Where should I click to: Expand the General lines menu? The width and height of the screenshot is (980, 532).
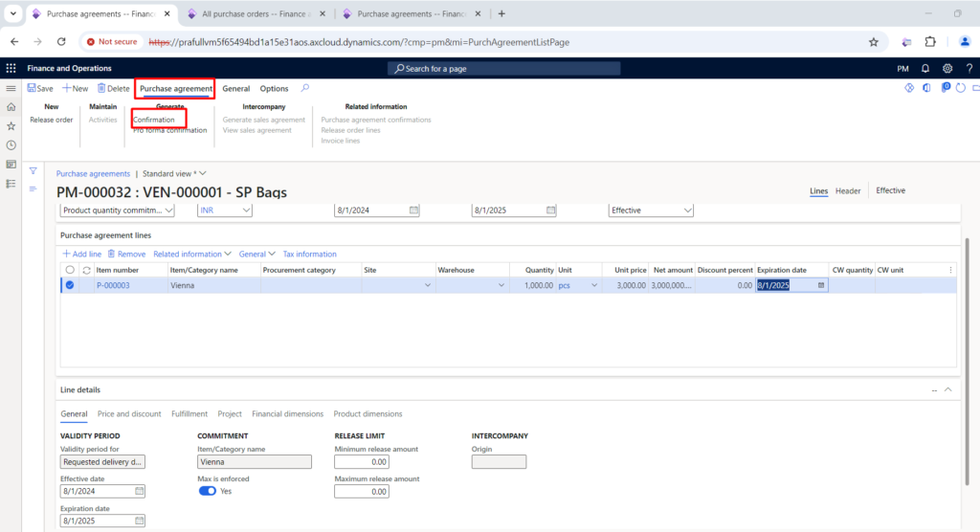point(256,254)
